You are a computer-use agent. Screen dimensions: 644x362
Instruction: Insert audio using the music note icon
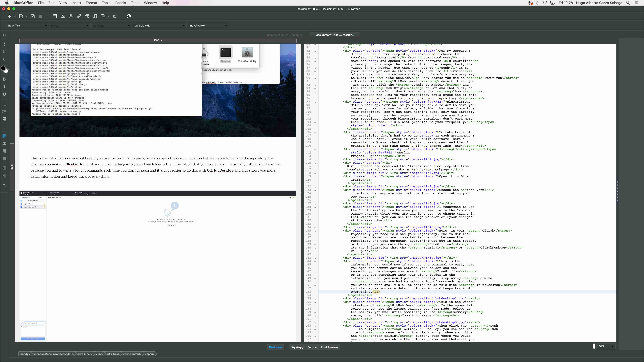[95, 16]
